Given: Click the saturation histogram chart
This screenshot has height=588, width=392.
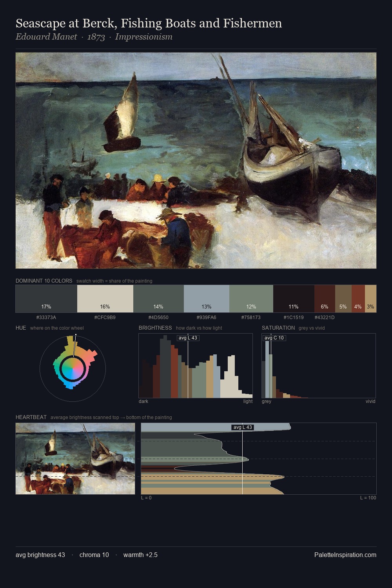Looking at the screenshot, I should [x=319, y=366].
